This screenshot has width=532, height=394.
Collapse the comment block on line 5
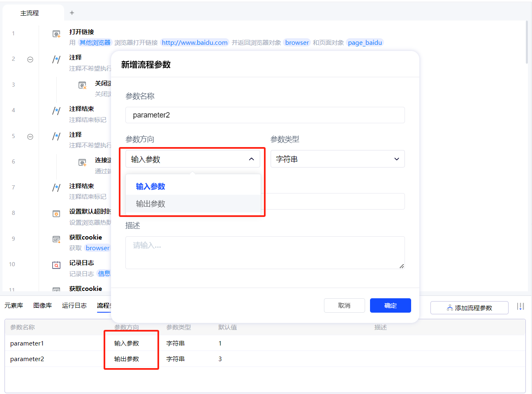[30, 137]
